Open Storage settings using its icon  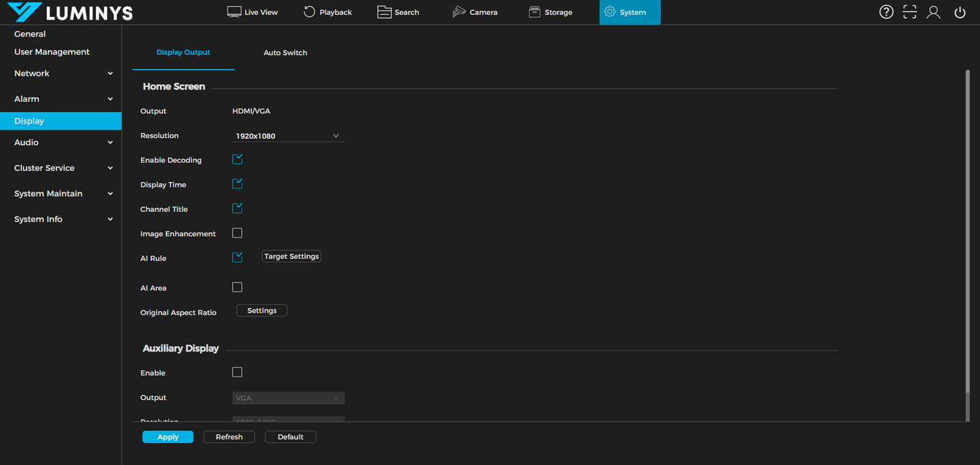point(551,12)
